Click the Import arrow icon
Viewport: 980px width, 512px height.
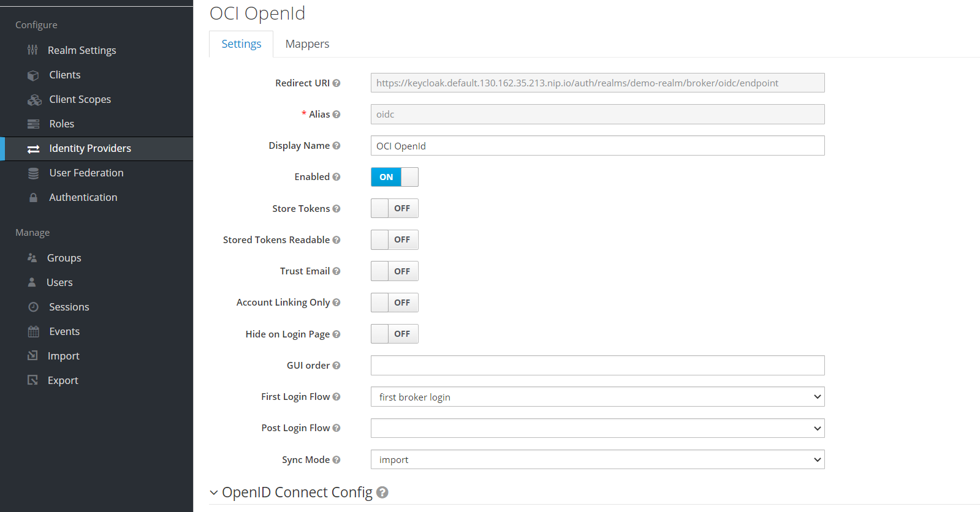tap(32, 356)
